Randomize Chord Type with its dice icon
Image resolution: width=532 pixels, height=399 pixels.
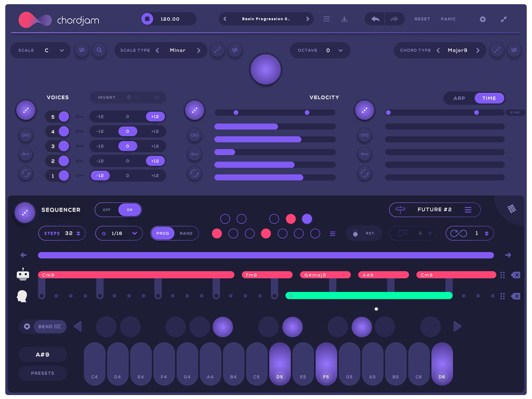tap(497, 50)
